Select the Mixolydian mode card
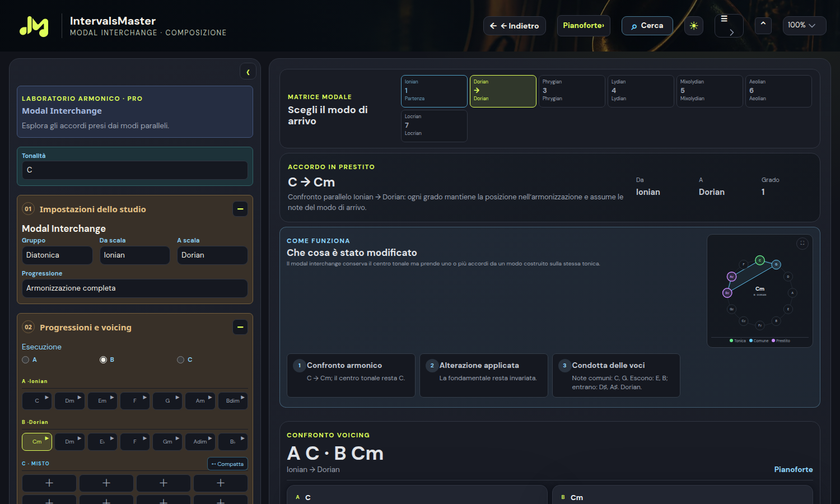This screenshot has height=504, width=840. 710,91
